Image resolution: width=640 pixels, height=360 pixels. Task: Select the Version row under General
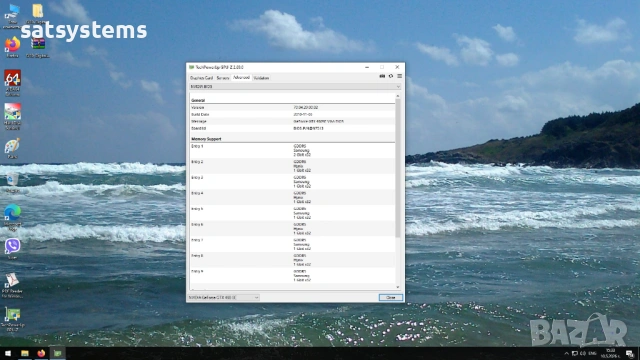[292, 107]
